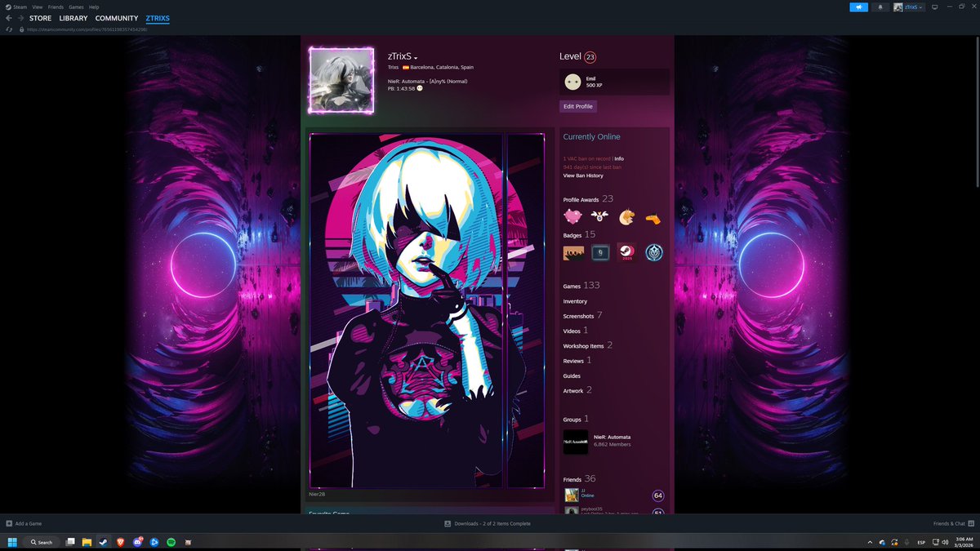Open the Groups 1 link
The image size is (980, 551).
pos(575,419)
